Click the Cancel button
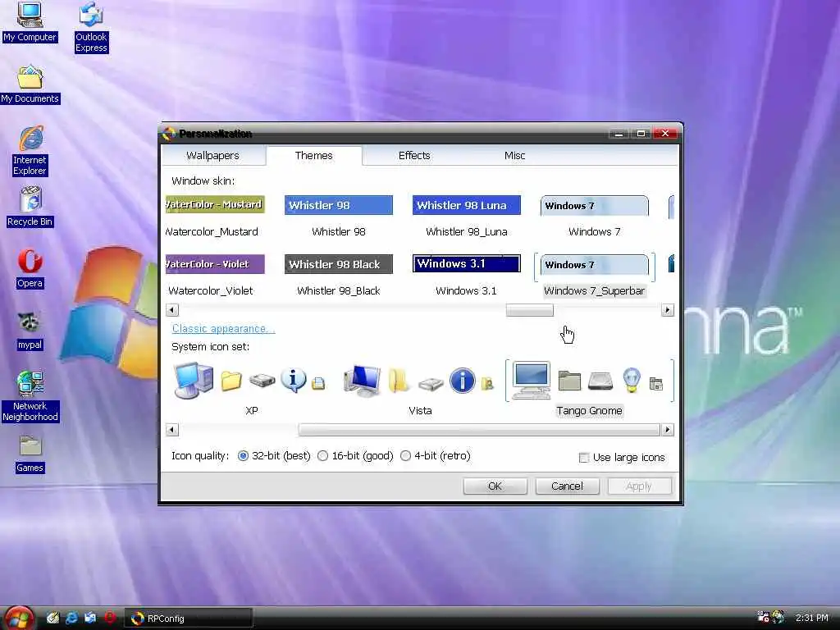This screenshot has height=630, width=840. click(x=567, y=486)
